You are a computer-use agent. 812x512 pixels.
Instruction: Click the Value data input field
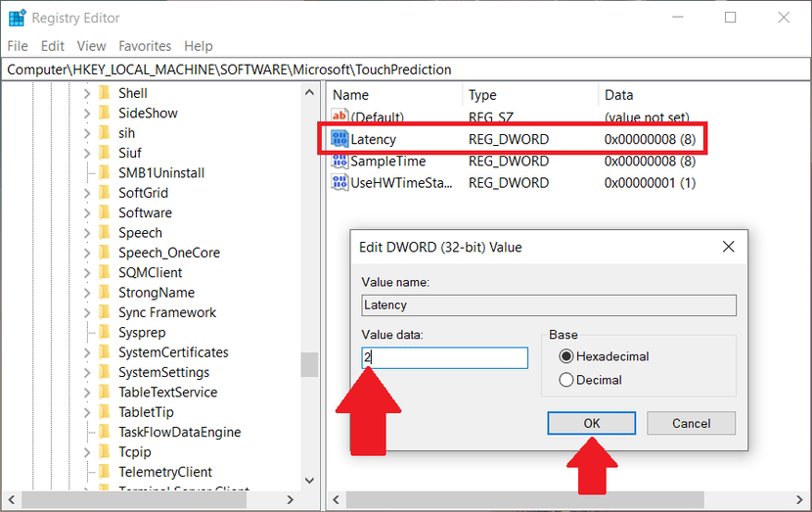(445, 357)
